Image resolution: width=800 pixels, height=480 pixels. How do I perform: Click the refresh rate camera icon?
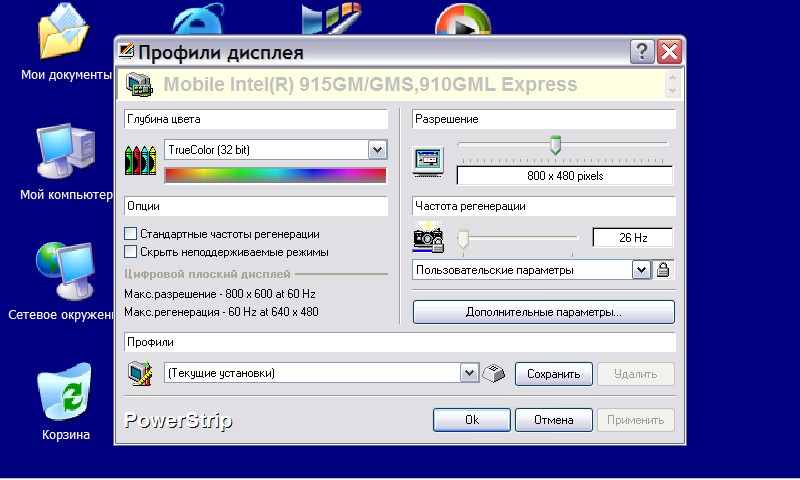[428, 240]
